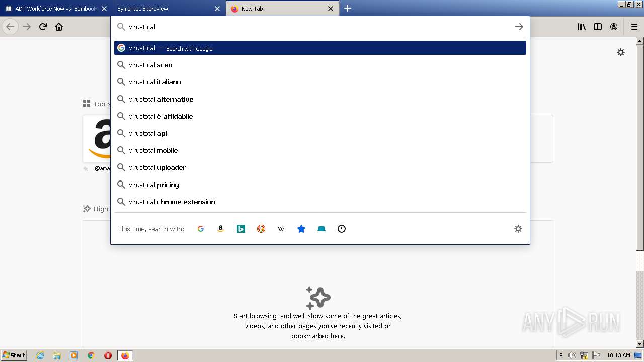Image resolution: width=644 pixels, height=362 pixels.
Task: Search this time with Google icon
Action: pos(201,229)
